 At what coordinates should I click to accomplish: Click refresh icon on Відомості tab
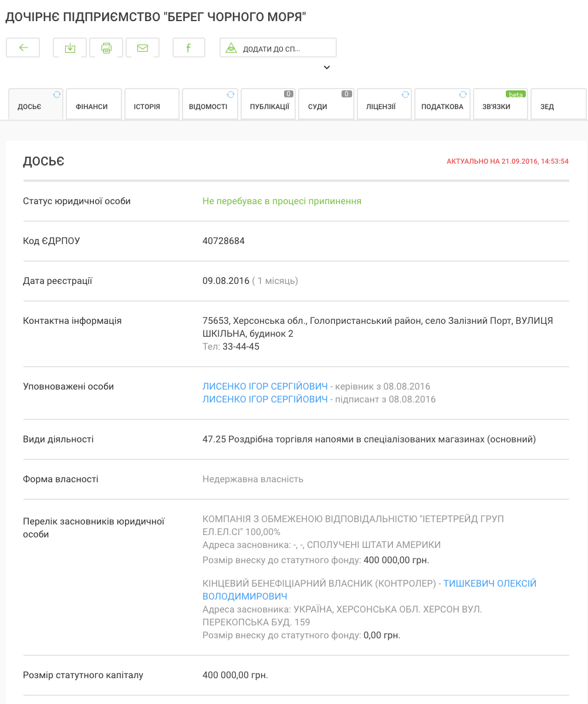[x=231, y=94]
